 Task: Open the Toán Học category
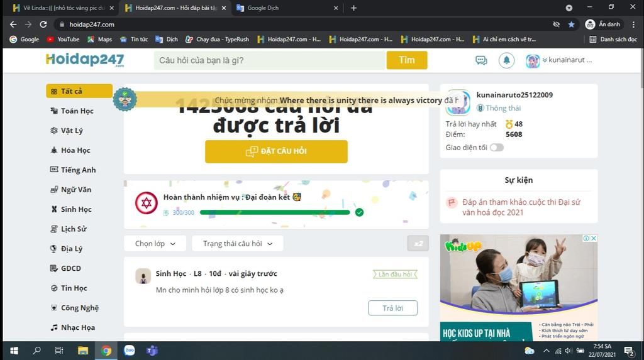77,111
